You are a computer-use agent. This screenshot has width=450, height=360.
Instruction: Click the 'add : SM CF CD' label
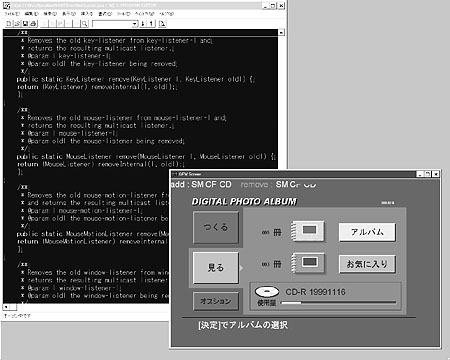click(201, 184)
